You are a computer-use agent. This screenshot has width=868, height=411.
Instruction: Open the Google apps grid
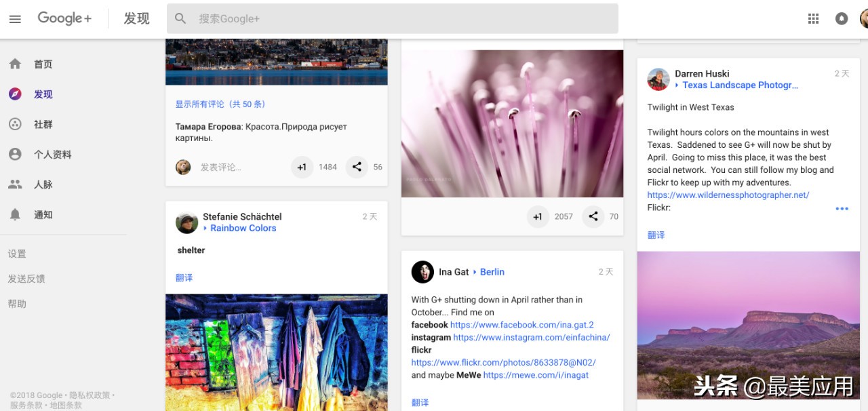813,19
